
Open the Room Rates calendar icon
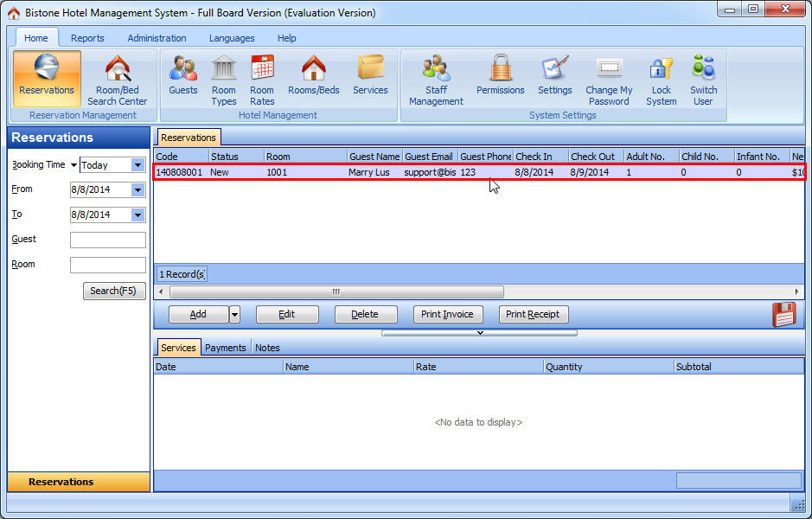[262, 78]
